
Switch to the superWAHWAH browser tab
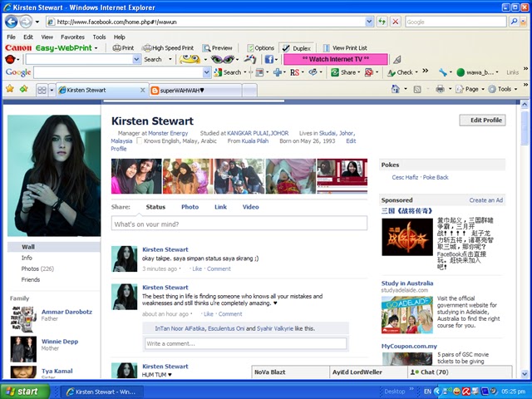pos(195,91)
